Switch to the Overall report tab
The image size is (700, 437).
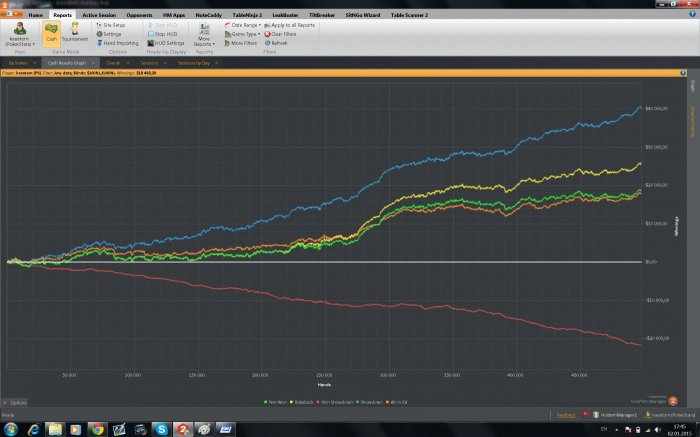coord(113,63)
